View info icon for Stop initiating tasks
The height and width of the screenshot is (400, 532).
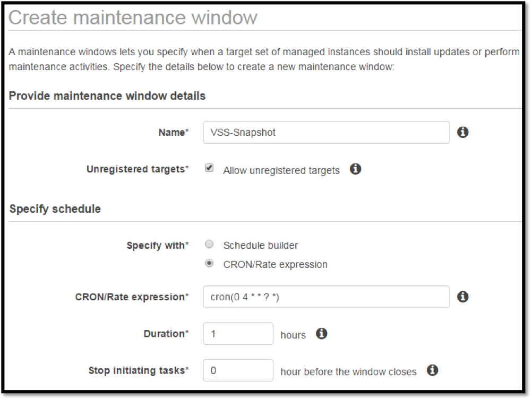pos(432,370)
